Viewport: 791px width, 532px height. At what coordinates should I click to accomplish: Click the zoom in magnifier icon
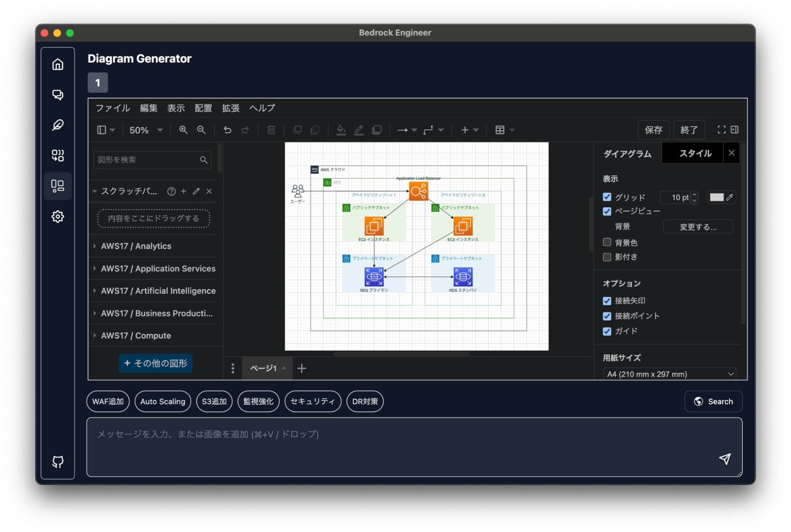click(183, 130)
